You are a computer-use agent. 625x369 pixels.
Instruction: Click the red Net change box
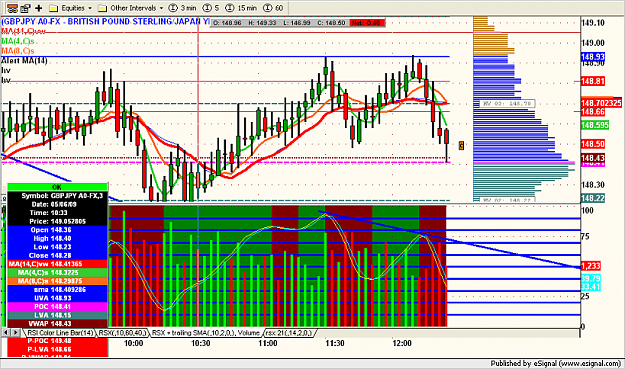pyautogui.click(x=367, y=23)
